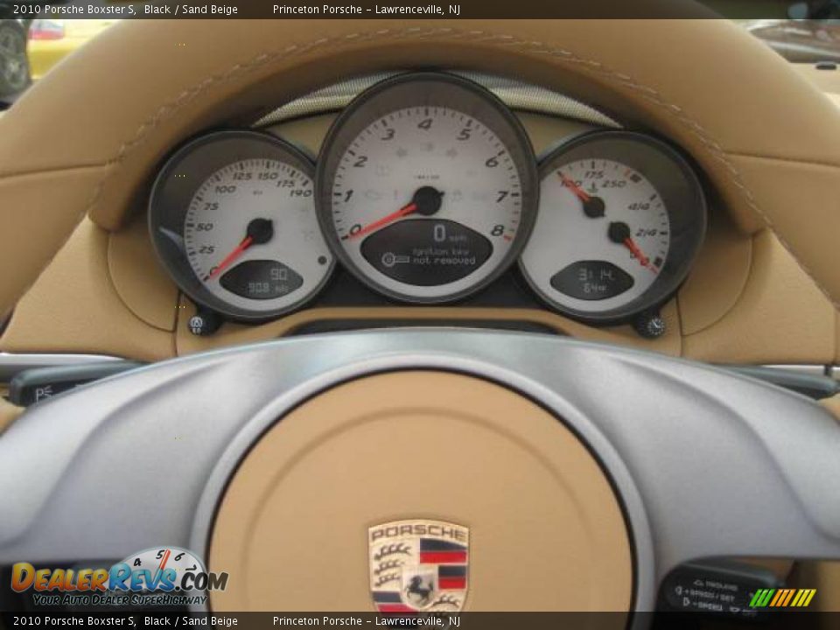The width and height of the screenshot is (840, 630).
Task: Click the speedometer needle hub
Action: [261, 231]
